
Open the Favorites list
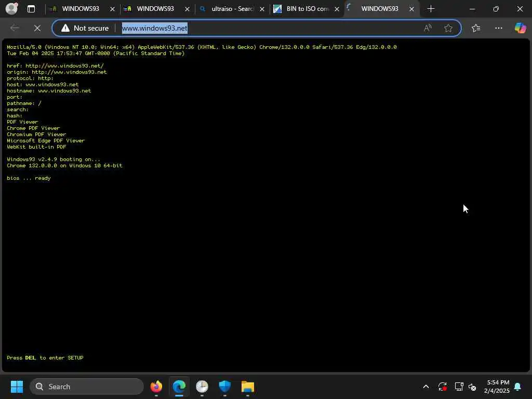point(476,28)
